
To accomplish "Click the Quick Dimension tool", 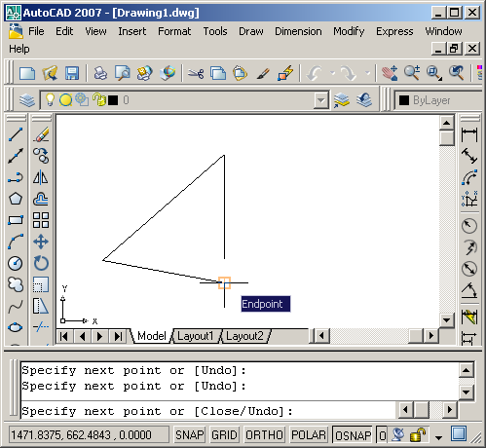I will tap(469, 317).
